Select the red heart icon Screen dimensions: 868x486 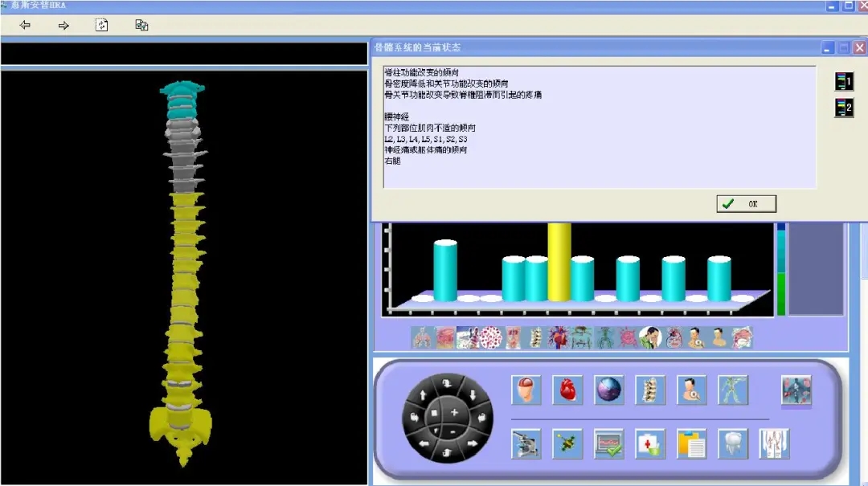tap(567, 390)
